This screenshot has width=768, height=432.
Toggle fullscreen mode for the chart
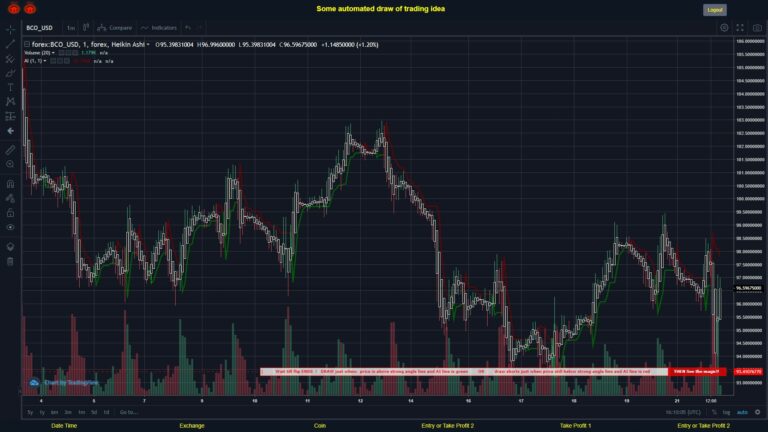tap(740, 28)
